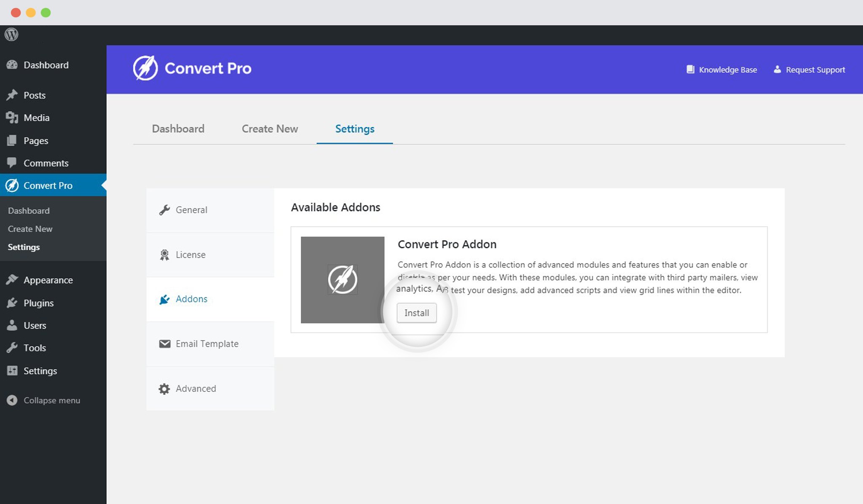Screen dimensions: 863x504
Task: Click the Convert Pro Addon heading
Action: coord(447,244)
